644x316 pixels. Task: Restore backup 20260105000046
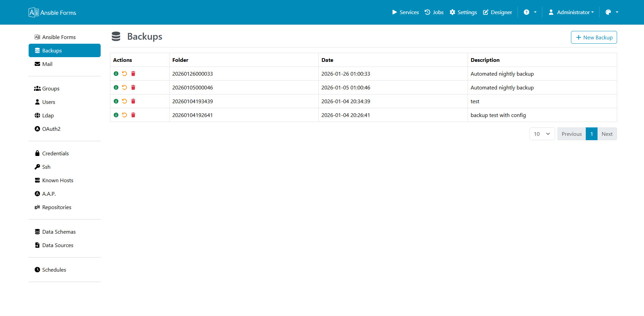[125, 87]
